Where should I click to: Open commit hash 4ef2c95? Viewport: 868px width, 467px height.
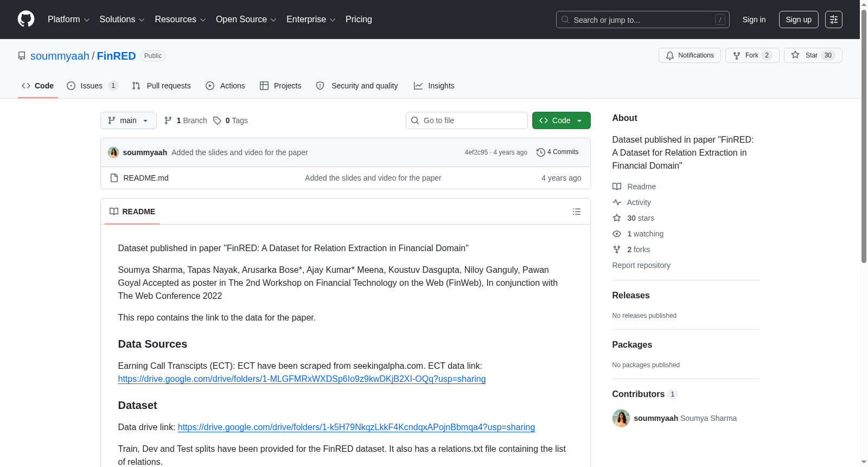click(x=476, y=152)
